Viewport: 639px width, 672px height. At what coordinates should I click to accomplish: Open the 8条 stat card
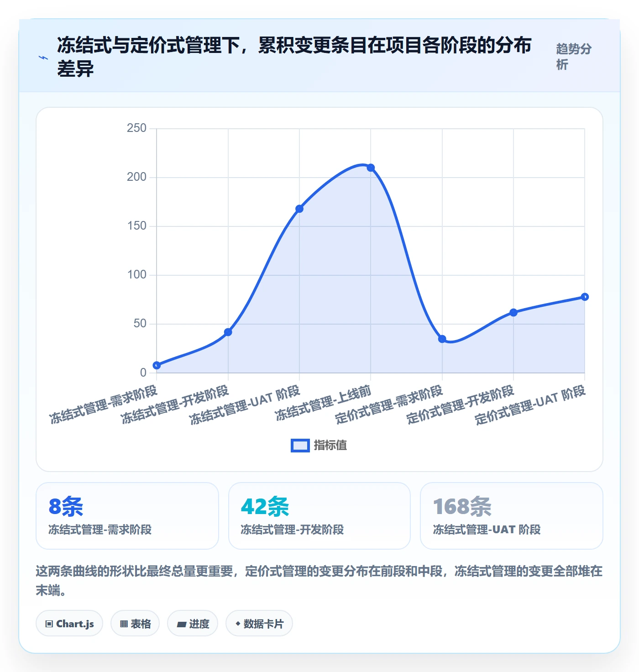click(x=127, y=516)
